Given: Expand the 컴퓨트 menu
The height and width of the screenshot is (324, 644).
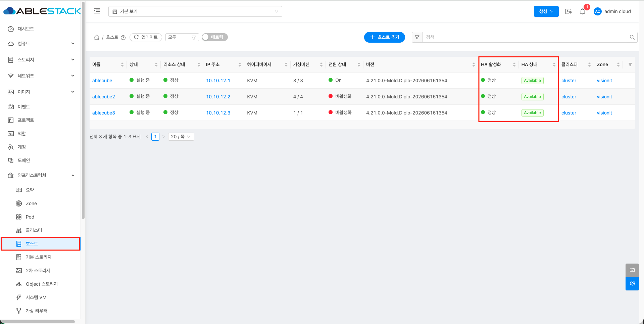Looking at the screenshot, I should pyautogui.click(x=40, y=44).
